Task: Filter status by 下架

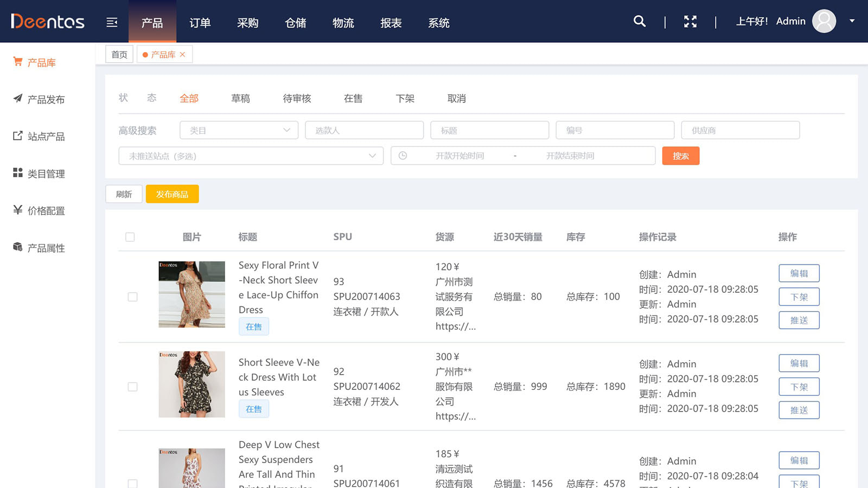Action: coord(405,98)
